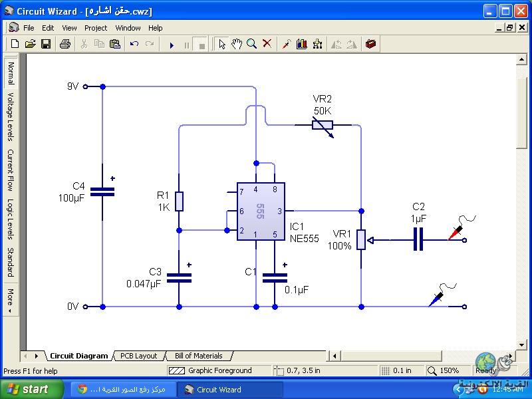The height and width of the screenshot is (399, 532).
Task: Click the document icon beside File menu
Action: pyautogui.click(x=14, y=27)
